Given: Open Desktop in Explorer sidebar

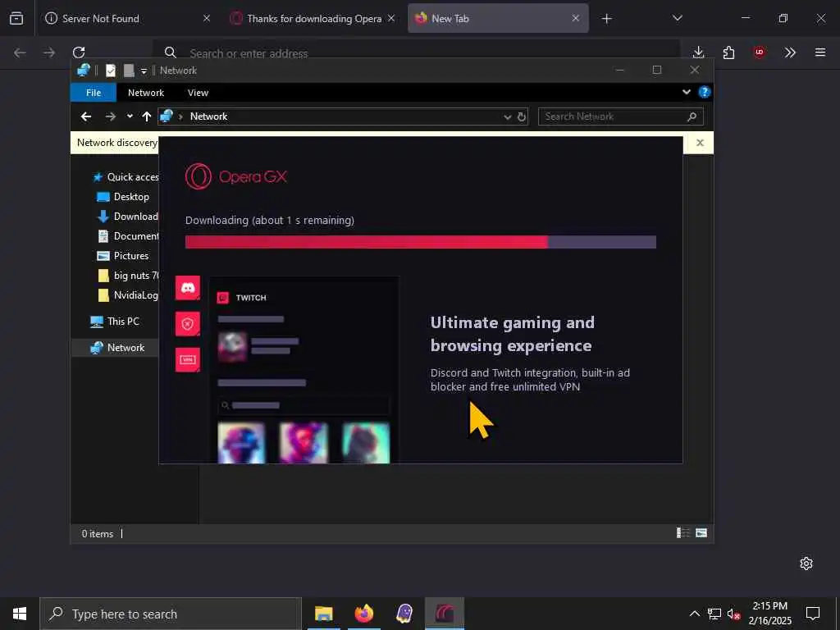Looking at the screenshot, I should point(123,197).
